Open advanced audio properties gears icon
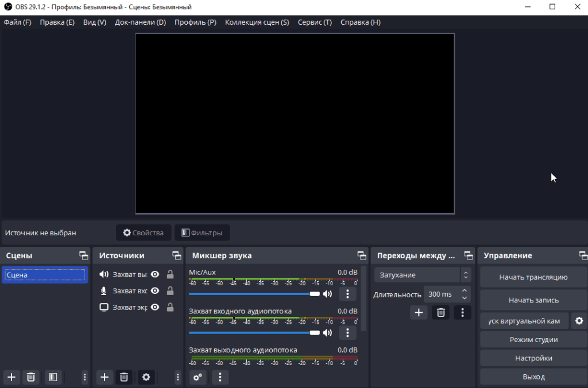588x388 pixels. (x=198, y=377)
